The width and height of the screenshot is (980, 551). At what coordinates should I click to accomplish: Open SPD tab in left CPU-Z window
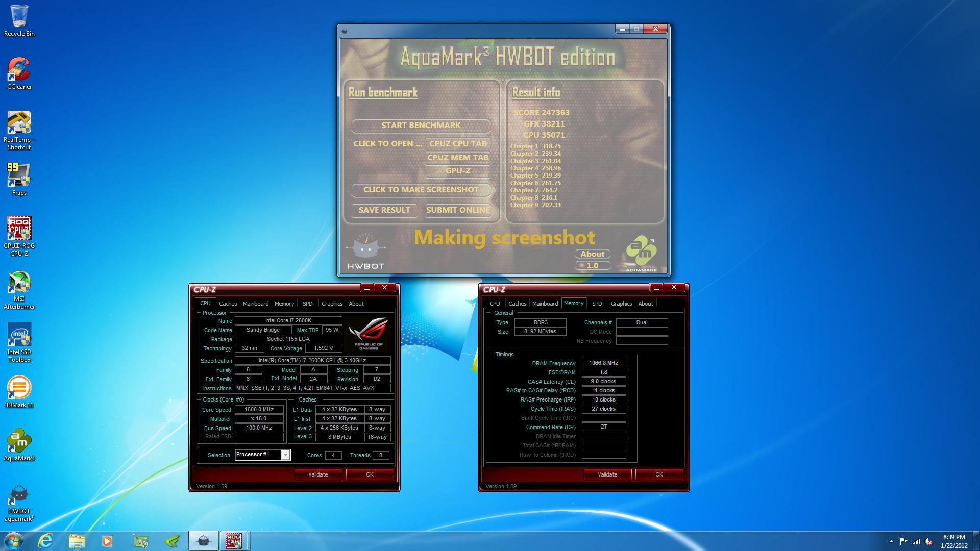(307, 304)
